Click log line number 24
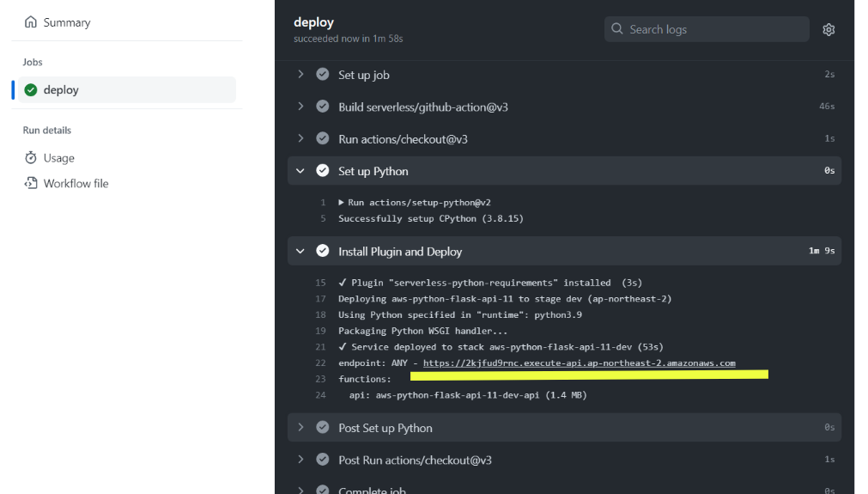The width and height of the screenshot is (868, 494). point(320,395)
